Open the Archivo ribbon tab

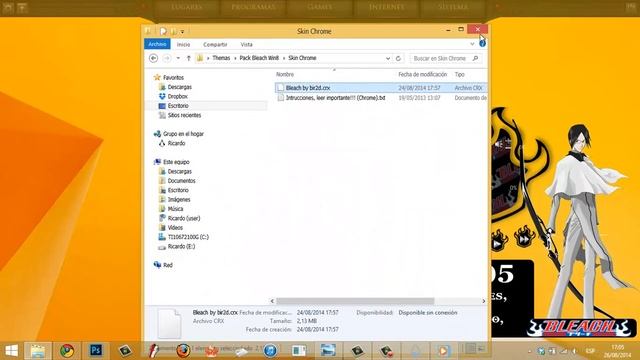(157, 44)
